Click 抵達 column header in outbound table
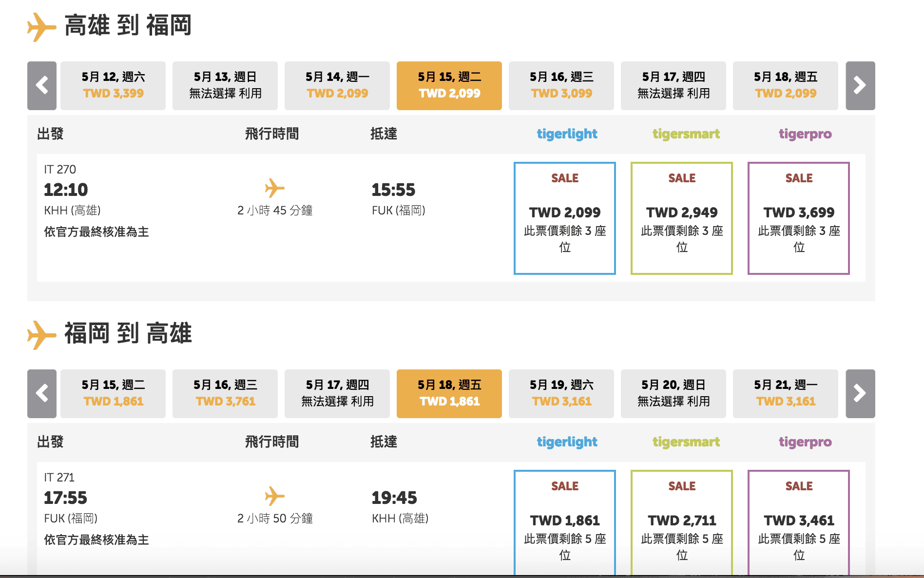This screenshot has width=924, height=578. click(x=384, y=134)
